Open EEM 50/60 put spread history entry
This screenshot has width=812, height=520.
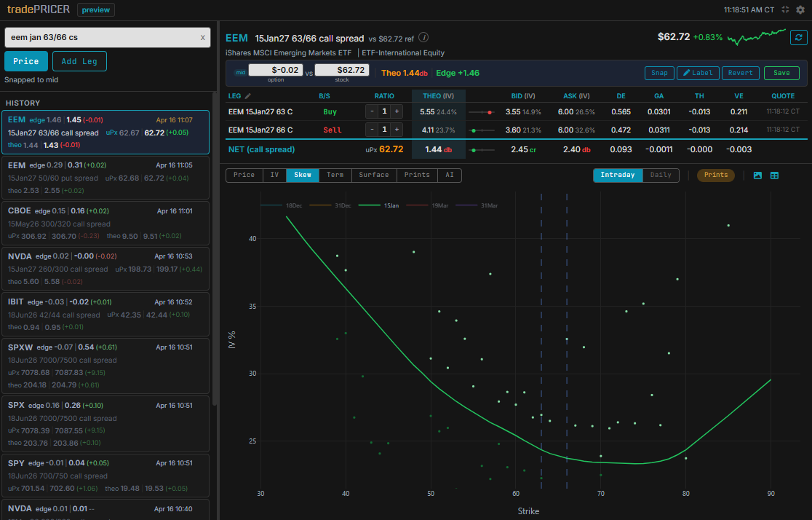105,177
